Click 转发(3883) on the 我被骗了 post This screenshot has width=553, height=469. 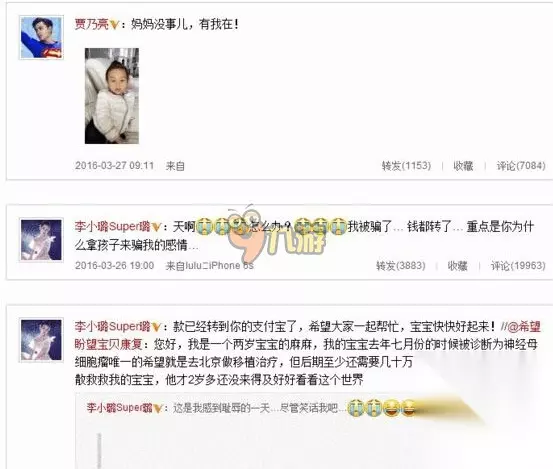click(x=401, y=266)
